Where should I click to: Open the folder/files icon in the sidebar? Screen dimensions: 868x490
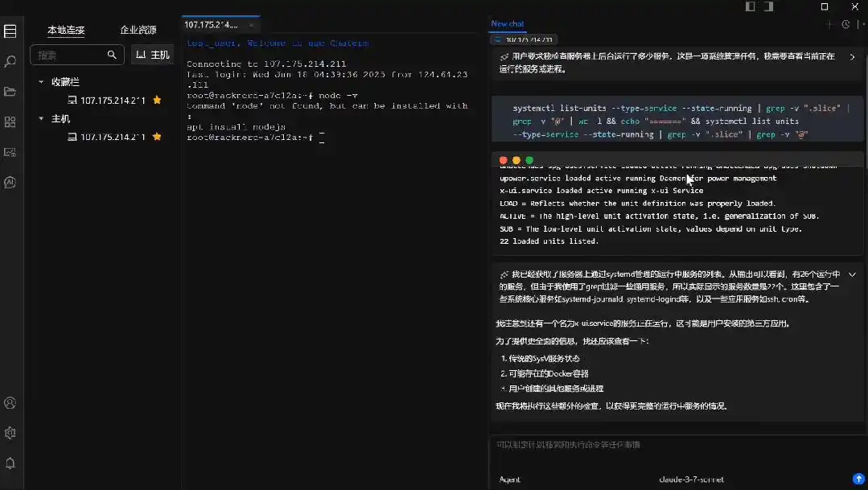click(x=10, y=91)
